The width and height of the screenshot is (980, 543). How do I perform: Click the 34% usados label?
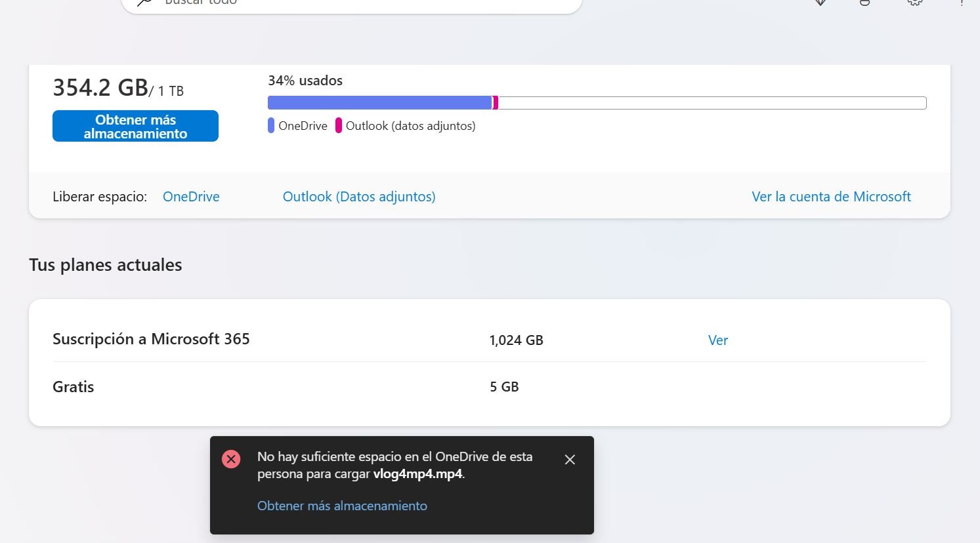(x=305, y=81)
